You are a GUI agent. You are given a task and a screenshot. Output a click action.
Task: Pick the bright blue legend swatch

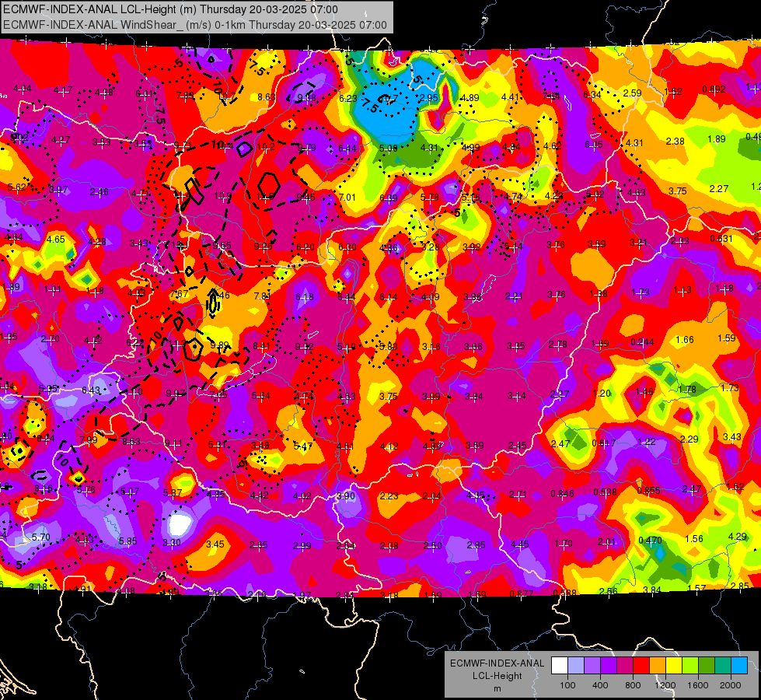tap(739, 666)
